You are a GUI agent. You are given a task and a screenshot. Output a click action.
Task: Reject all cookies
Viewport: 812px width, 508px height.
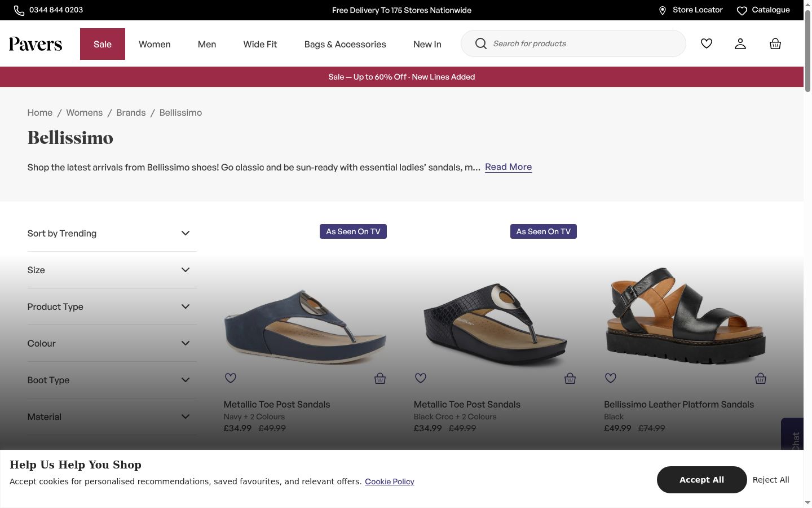coord(771,480)
